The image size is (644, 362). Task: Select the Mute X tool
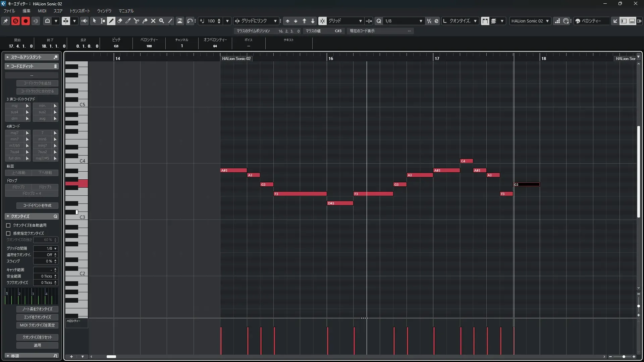pos(153,21)
